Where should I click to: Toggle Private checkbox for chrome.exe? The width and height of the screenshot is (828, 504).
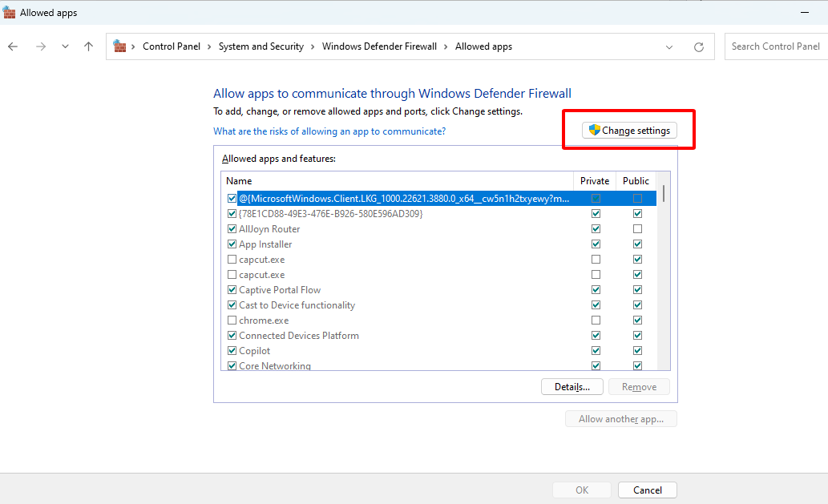click(x=596, y=321)
